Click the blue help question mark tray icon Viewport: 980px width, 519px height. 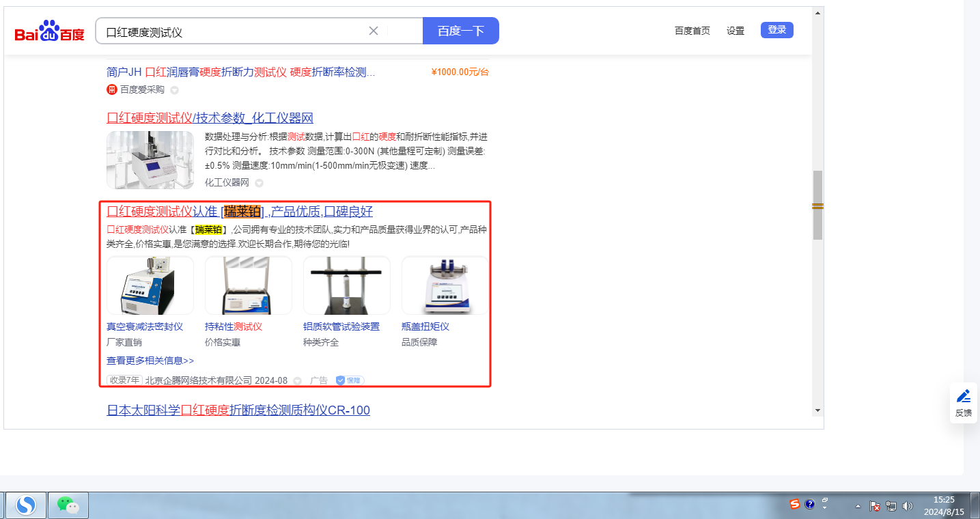810,505
